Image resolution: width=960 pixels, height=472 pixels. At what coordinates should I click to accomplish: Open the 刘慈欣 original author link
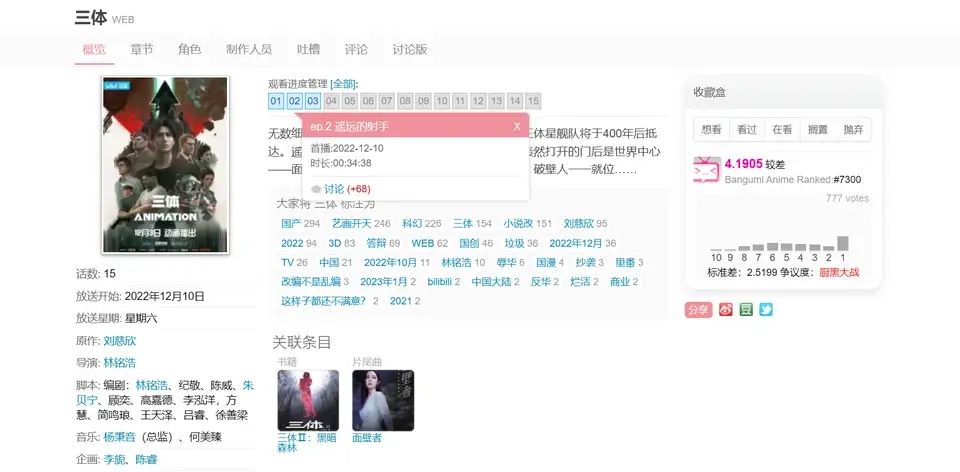(120, 341)
